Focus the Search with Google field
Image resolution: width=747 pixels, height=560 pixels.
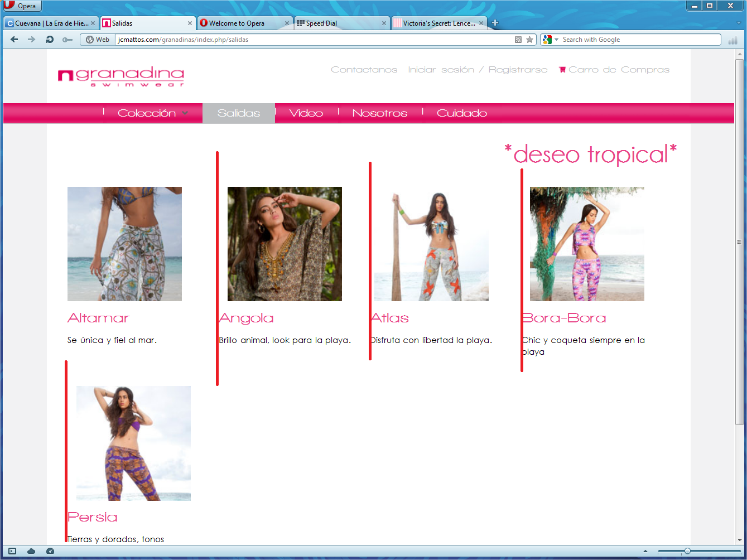[x=640, y=40]
